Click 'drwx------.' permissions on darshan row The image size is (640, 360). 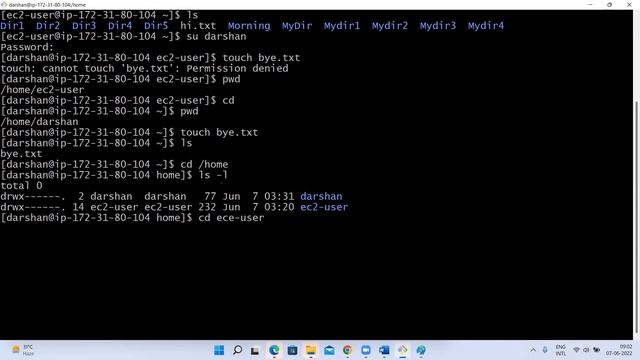tap(33, 196)
